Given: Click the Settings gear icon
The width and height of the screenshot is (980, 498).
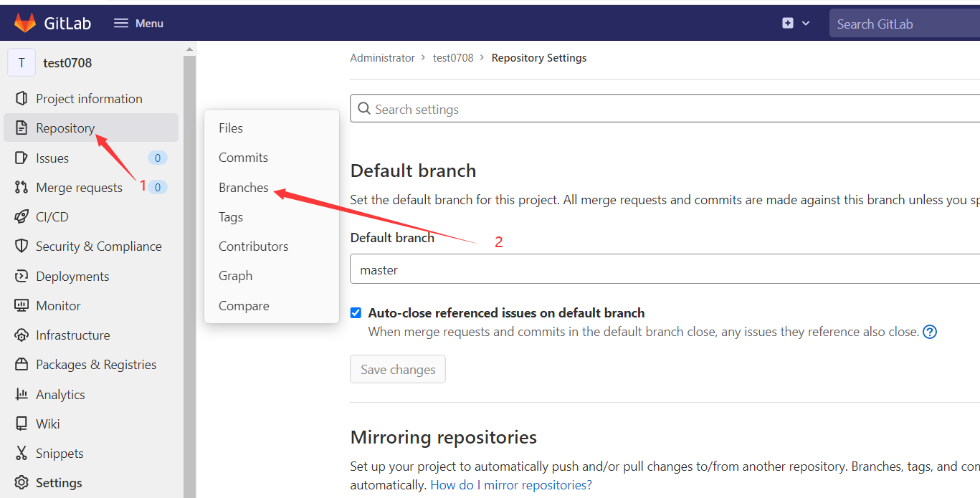Looking at the screenshot, I should pyautogui.click(x=22, y=482).
